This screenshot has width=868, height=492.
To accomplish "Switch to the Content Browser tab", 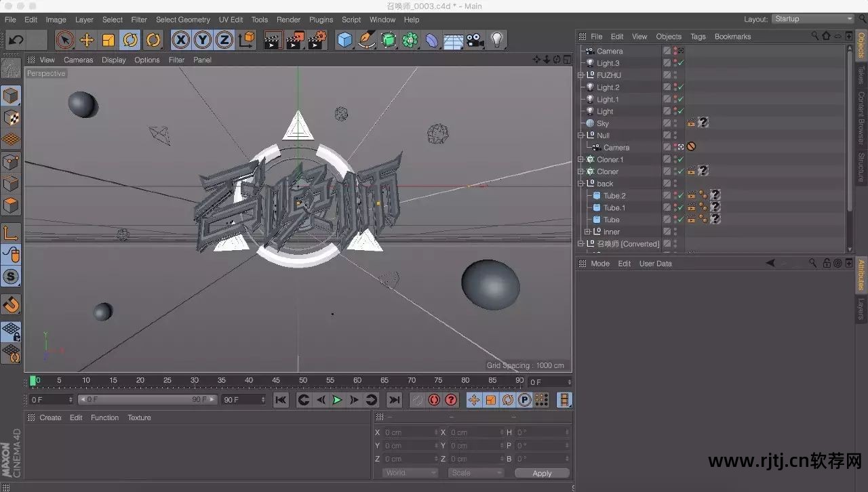I will [x=861, y=117].
